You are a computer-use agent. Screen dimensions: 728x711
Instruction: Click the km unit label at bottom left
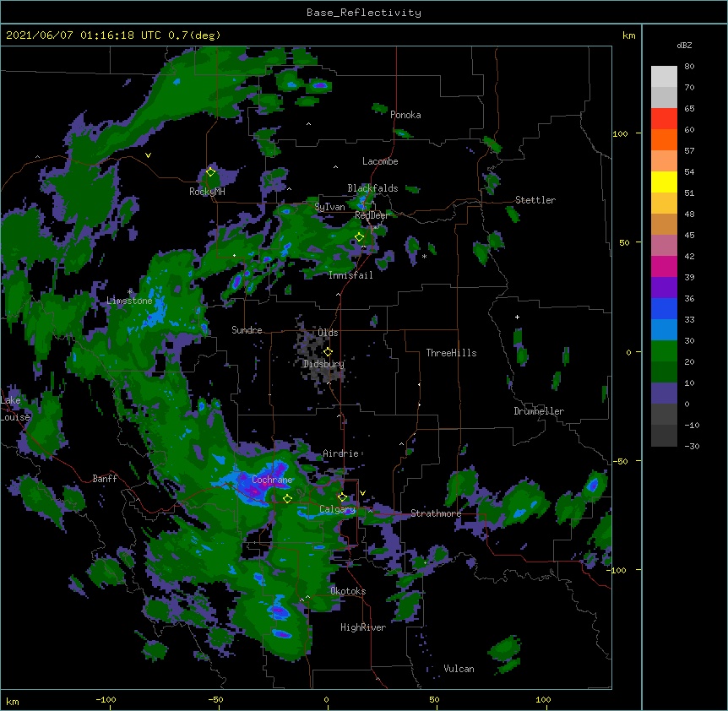click(13, 701)
